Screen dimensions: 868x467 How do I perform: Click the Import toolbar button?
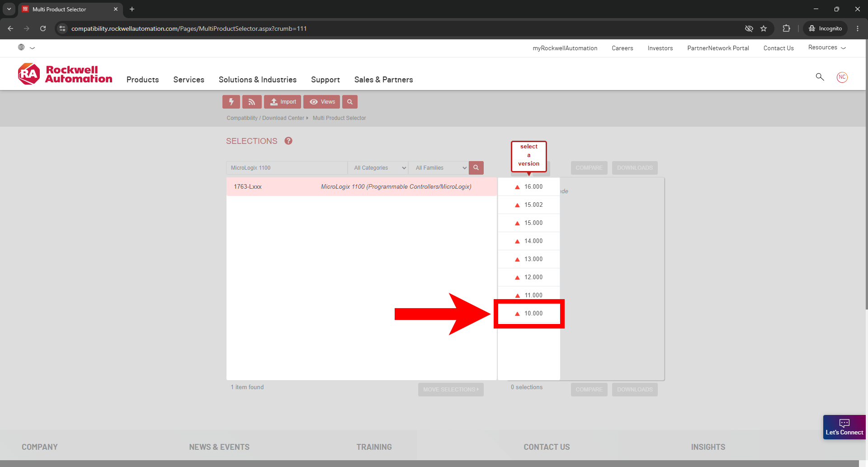click(283, 102)
